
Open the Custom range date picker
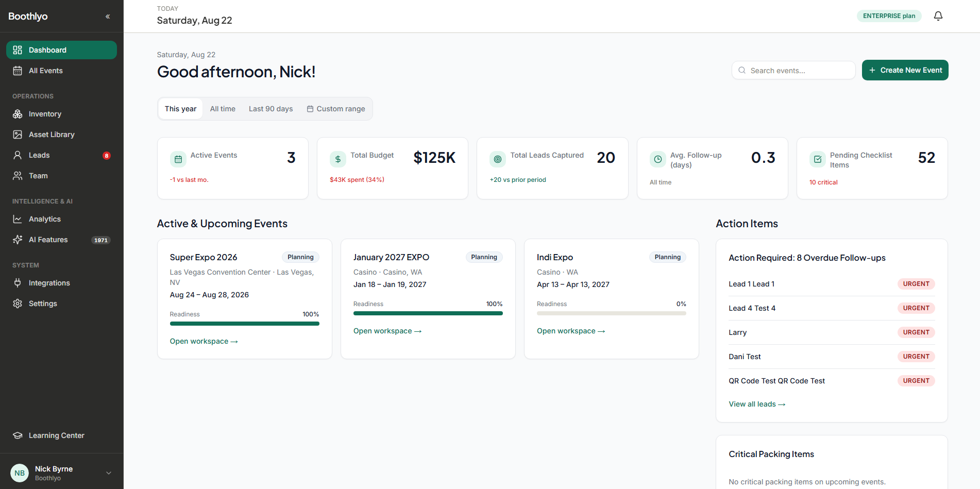pos(336,109)
